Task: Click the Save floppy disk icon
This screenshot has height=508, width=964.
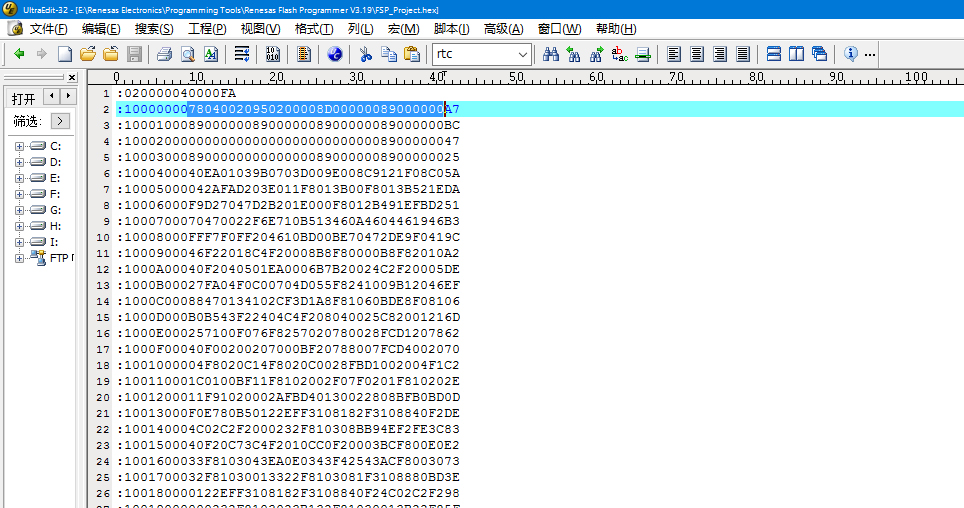Action: 134,54
